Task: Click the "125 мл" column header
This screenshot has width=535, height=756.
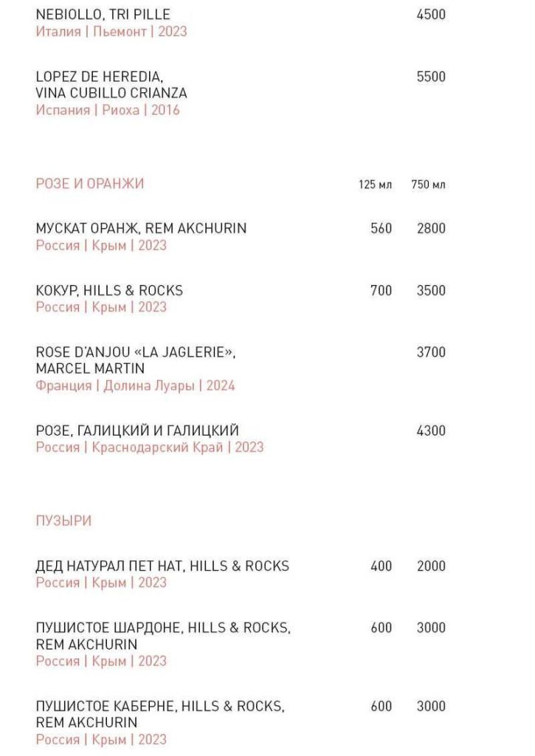Action: pos(376,185)
